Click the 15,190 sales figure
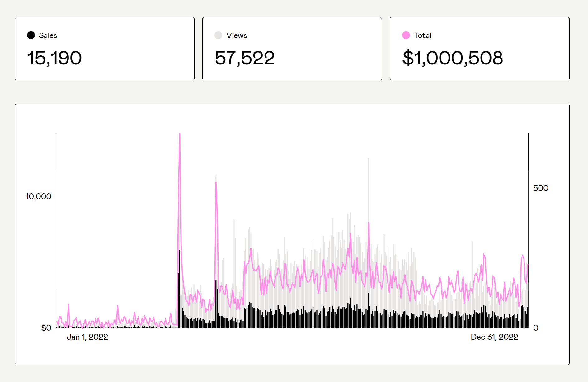 [54, 58]
